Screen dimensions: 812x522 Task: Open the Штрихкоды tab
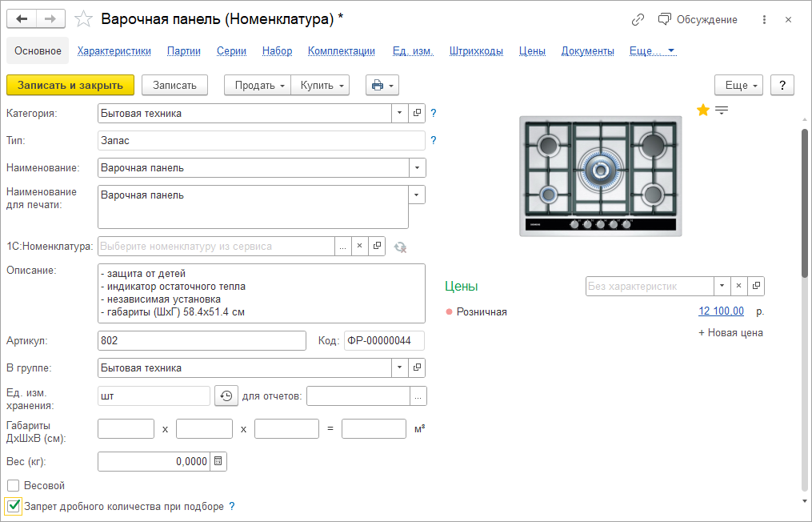[x=476, y=51]
